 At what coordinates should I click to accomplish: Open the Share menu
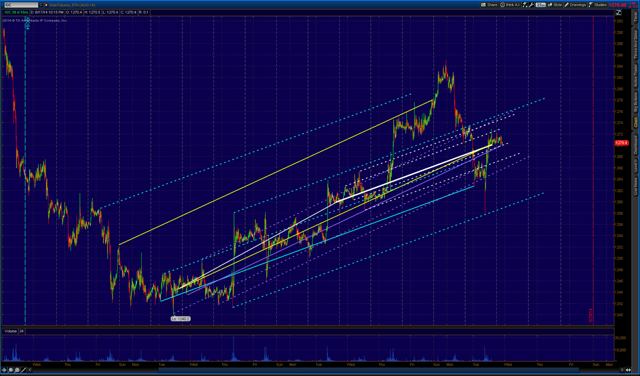pos(489,5)
